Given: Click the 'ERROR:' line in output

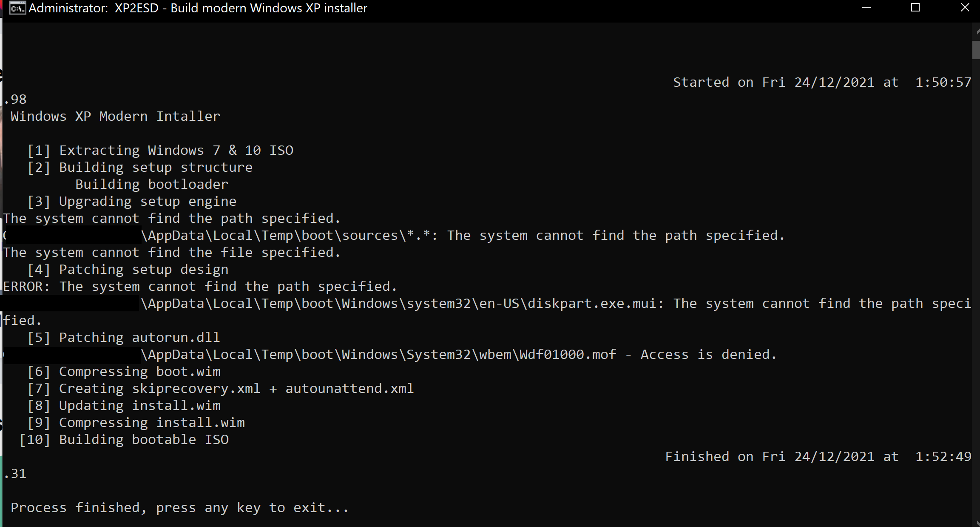Looking at the screenshot, I should point(200,286).
